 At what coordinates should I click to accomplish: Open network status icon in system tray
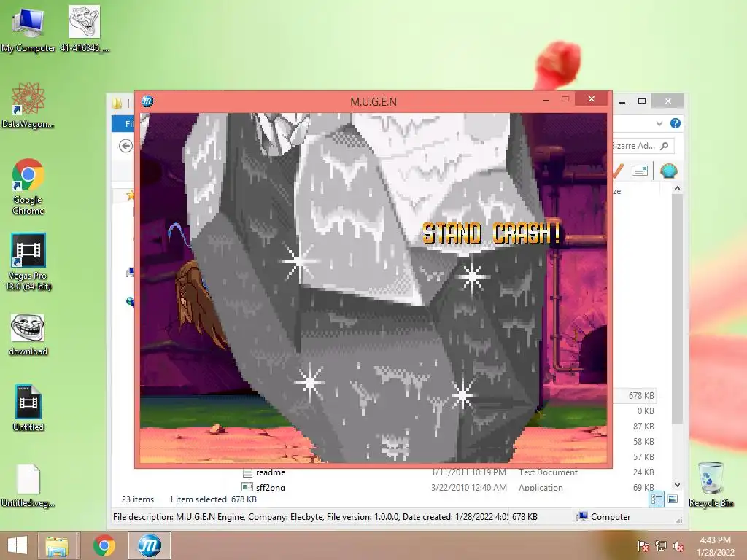[661, 546]
